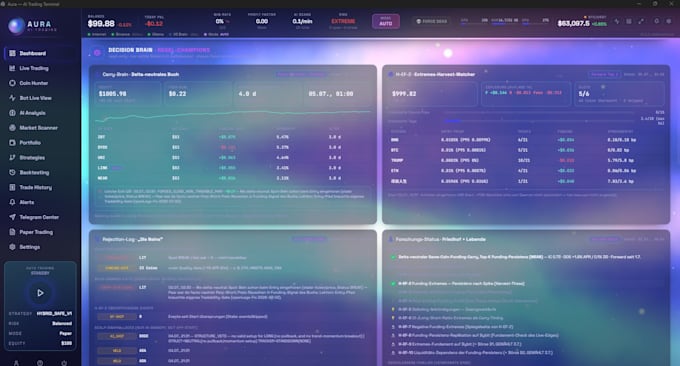This screenshot has height=366, width=680.
Task: Click the user profile icon at the sidebar bottom
Action: click(x=16, y=363)
